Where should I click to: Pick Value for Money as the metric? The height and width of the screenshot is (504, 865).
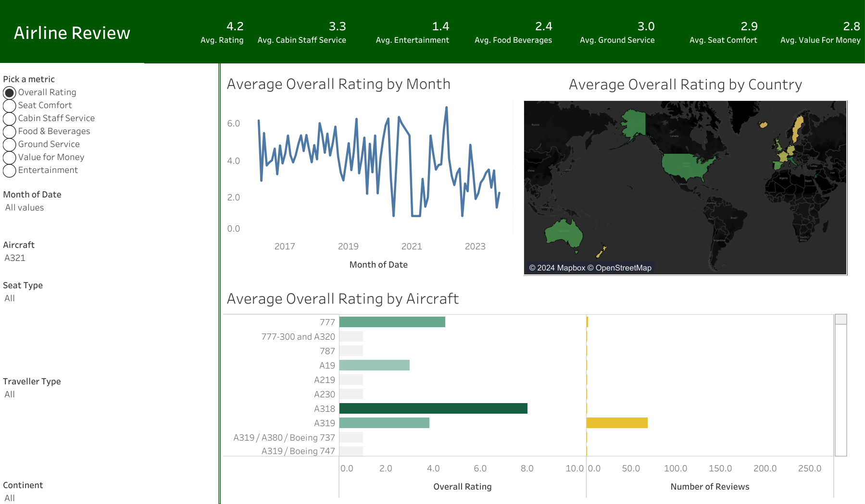click(9, 157)
